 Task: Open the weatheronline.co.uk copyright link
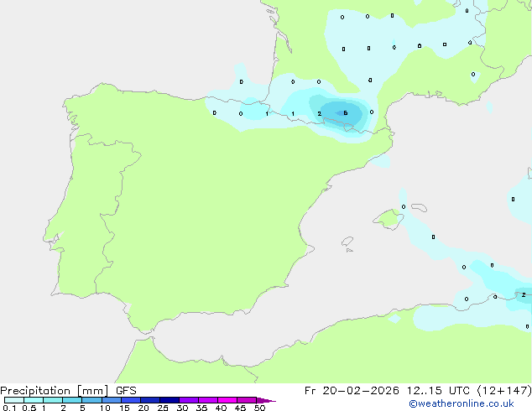462,403
